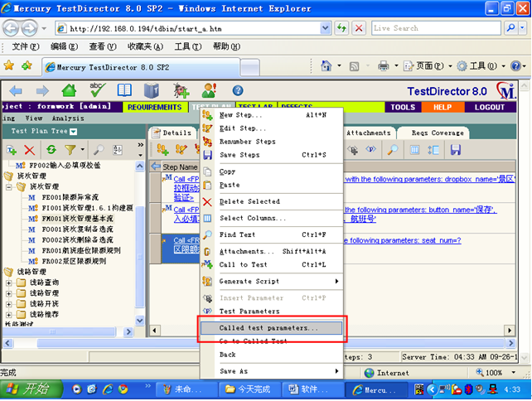Open 今天完成 folder in taskbar
The height and width of the screenshot is (401, 532).
249,389
